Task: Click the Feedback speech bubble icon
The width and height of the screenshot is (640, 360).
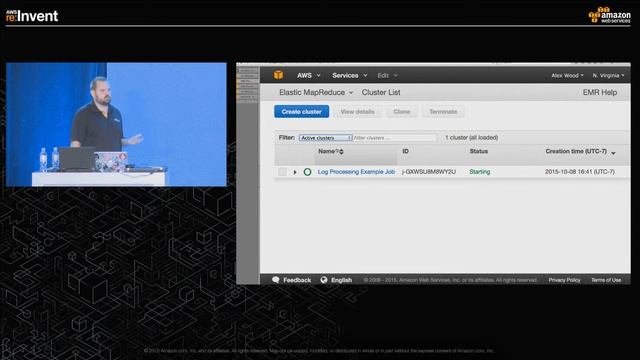Action: tap(276, 280)
